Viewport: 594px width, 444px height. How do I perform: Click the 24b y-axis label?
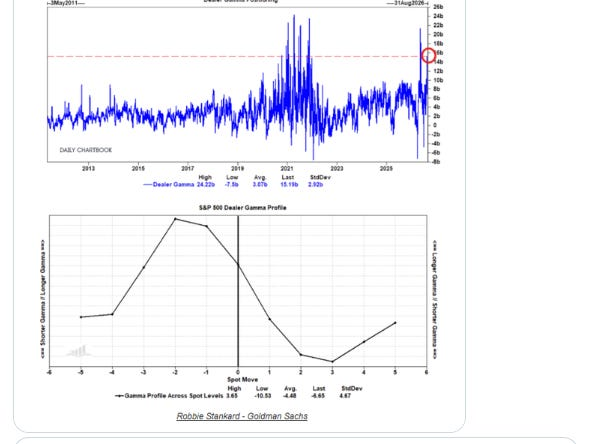point(438,16)
